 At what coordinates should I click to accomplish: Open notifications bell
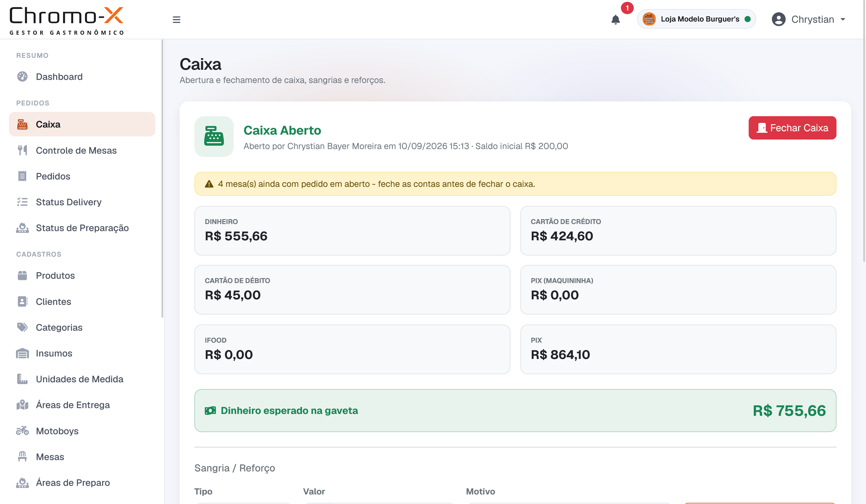615,20
